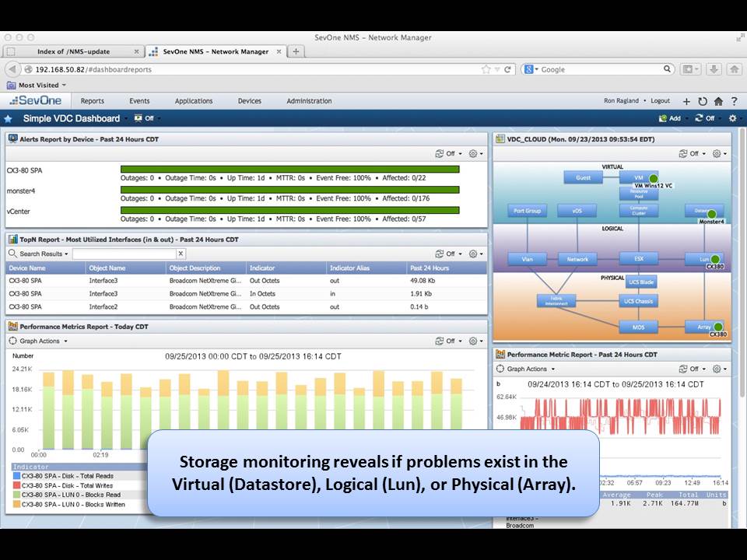Image resolution: width=747 pixels, height=560 pixels.
Task: Click monster4 green uptime bar
Action: point(289,190)
